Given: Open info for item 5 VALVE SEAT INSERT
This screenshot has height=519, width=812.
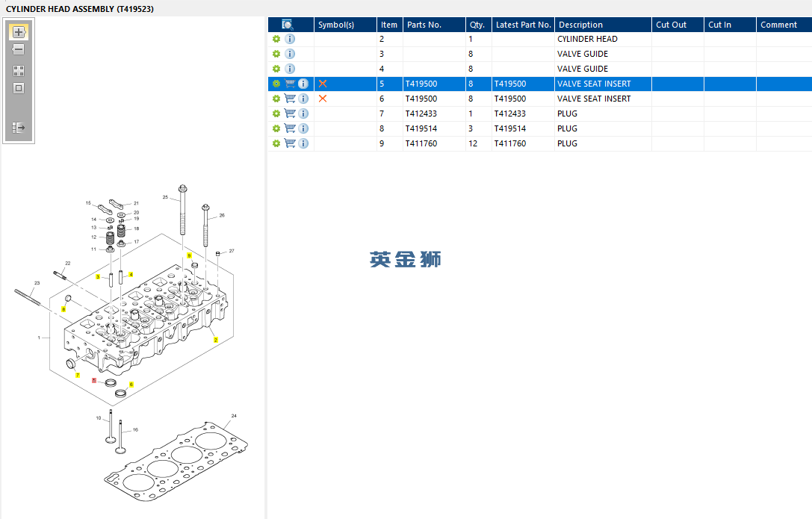Looking at the screenshot, I should [303, 84].
